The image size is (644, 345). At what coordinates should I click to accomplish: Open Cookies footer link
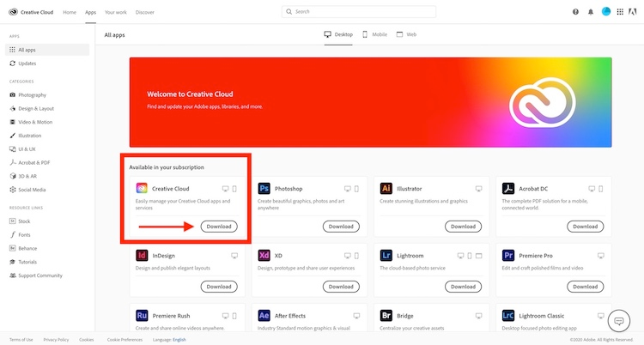(86, 340)
